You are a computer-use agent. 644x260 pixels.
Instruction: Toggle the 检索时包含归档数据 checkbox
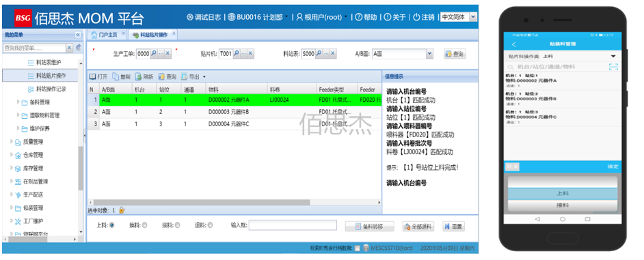(x=358, y=248)
